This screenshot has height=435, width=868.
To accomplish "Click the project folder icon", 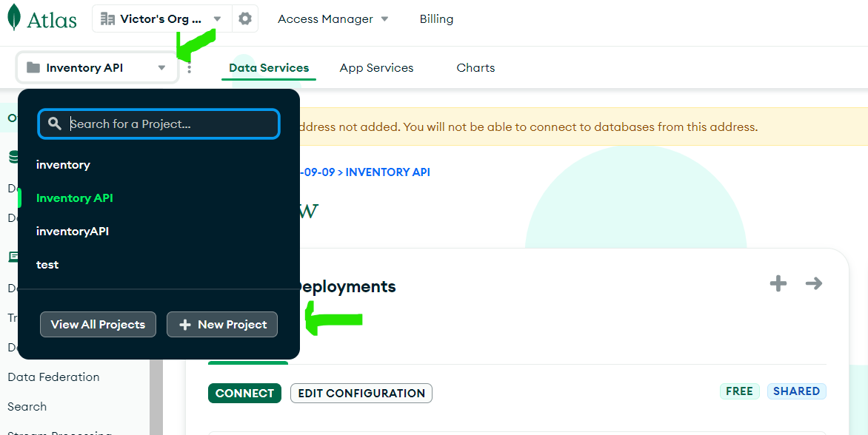I will [33, 67].
